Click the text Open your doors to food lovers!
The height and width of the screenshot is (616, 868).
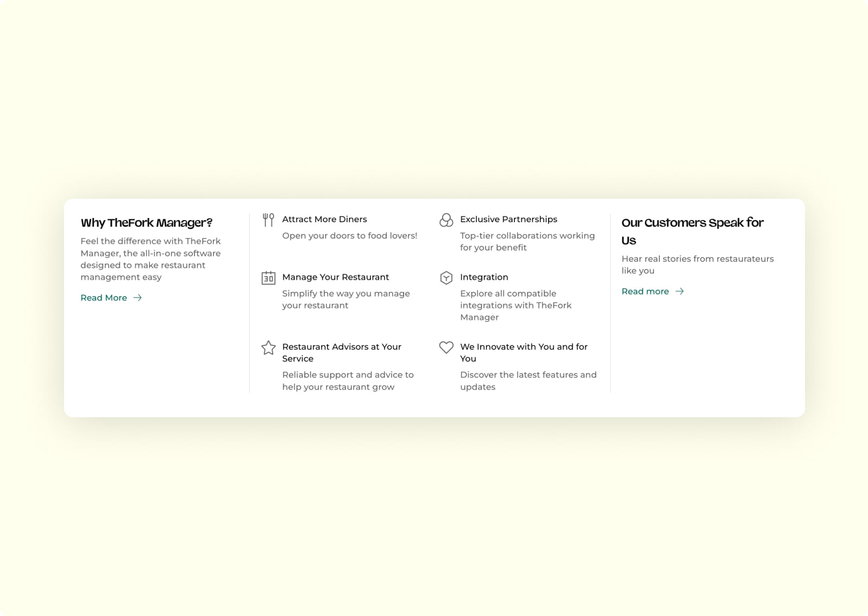click(350, 236)
